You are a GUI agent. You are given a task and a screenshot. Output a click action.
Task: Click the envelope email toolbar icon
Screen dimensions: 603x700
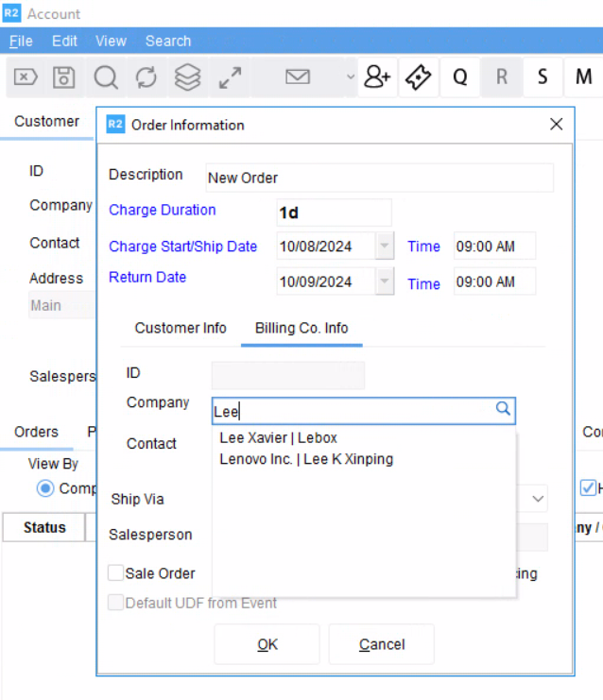click(298, 77)
